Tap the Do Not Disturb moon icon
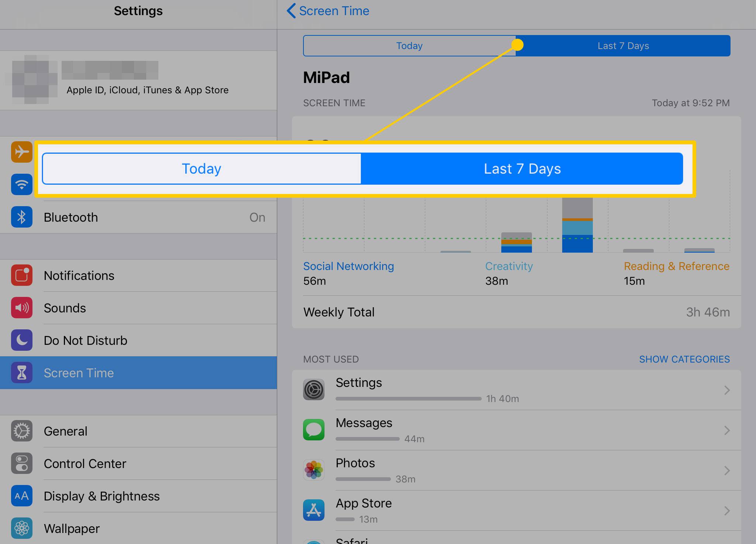Image resolution: width=756 pixels, height=544 pixels. pyautogui.click(x=22, y=340)
